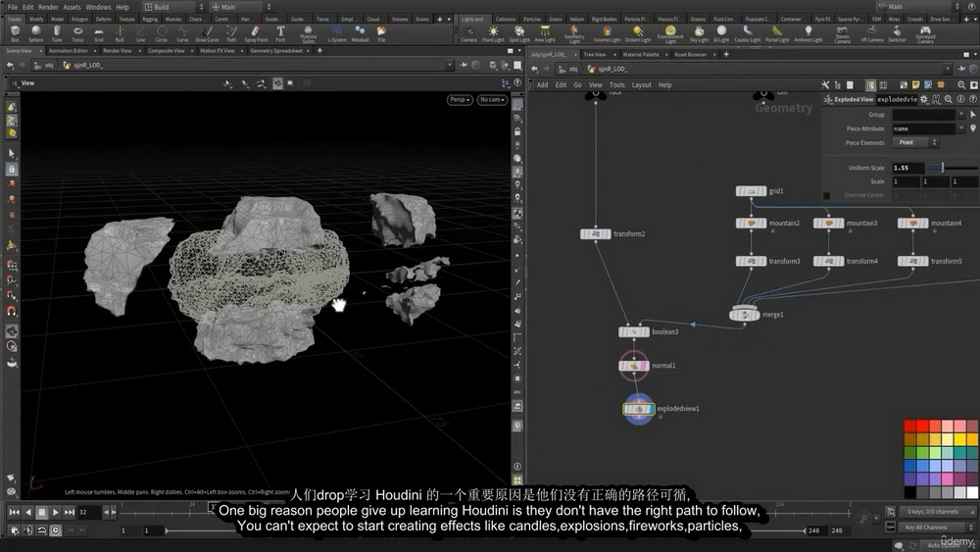Image resolution: width=980 pixels, height=552 pixels.
Task: Create a Box from the shelf
Action: coord(15,33)
